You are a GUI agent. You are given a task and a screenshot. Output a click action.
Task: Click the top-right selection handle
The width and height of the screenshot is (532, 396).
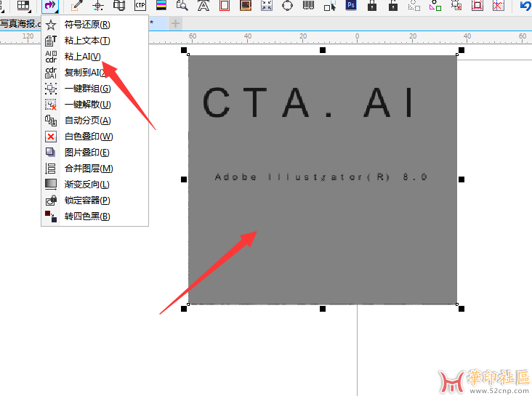(462, 50)
